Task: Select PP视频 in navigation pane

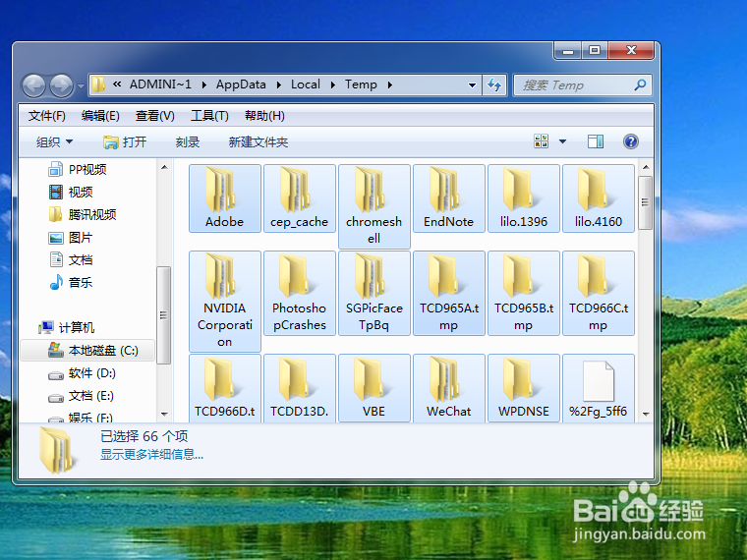Action: click(78, 170)
